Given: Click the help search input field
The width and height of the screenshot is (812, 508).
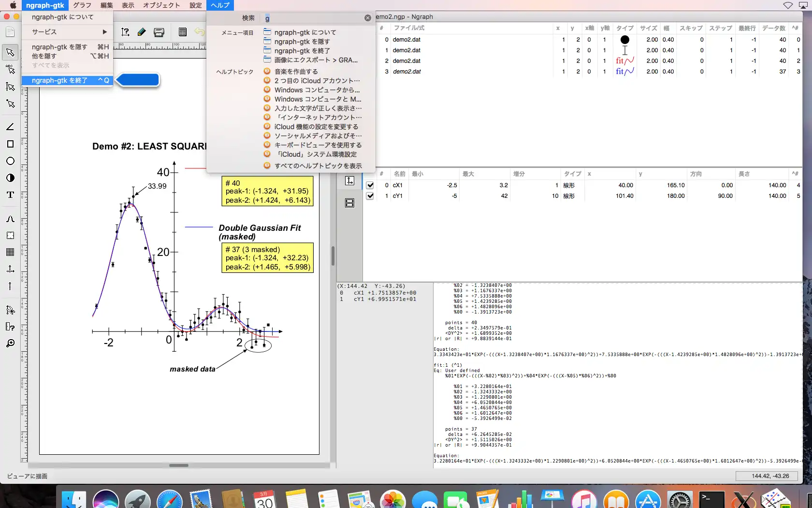Looking at the screenshot, I should (314, 18).
